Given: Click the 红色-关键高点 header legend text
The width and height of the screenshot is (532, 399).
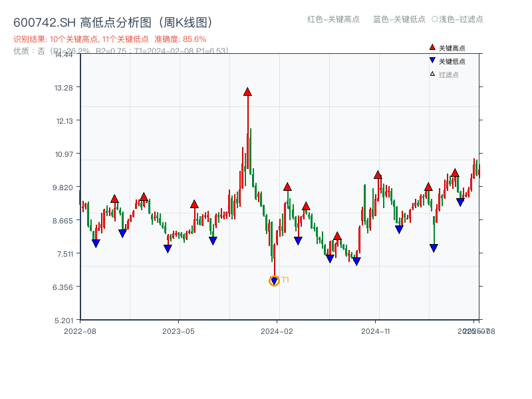Looking at the screenshot, I should pyautogui.click(x=334, y=19).
